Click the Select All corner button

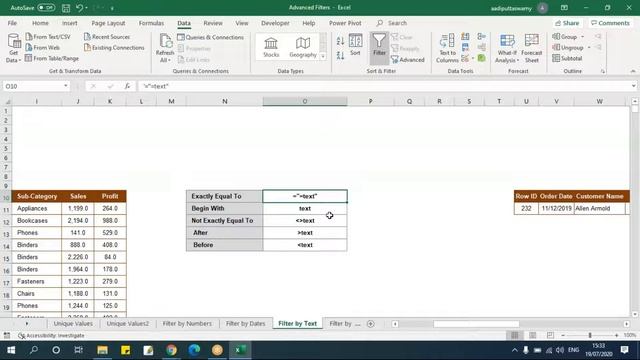(7, 101)
